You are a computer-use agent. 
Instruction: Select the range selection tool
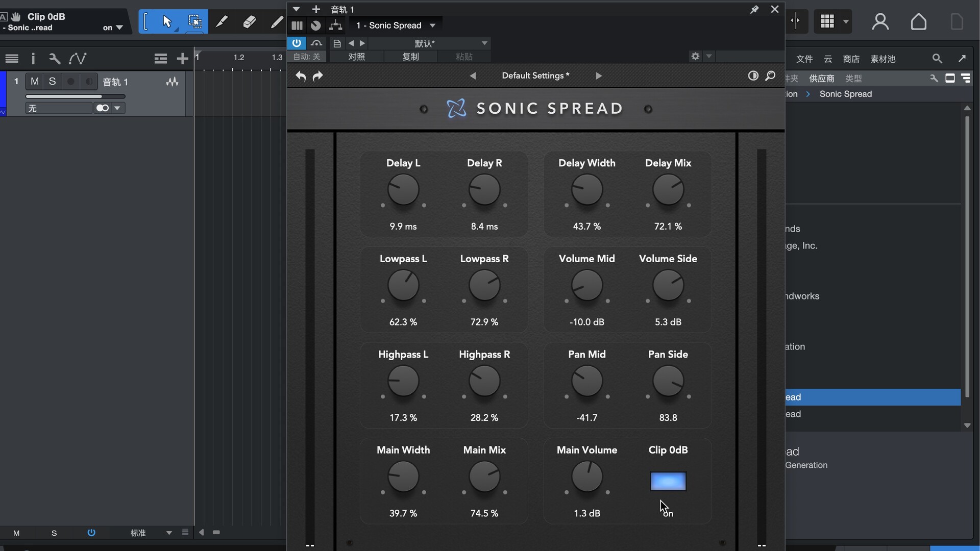pos(194,21)
